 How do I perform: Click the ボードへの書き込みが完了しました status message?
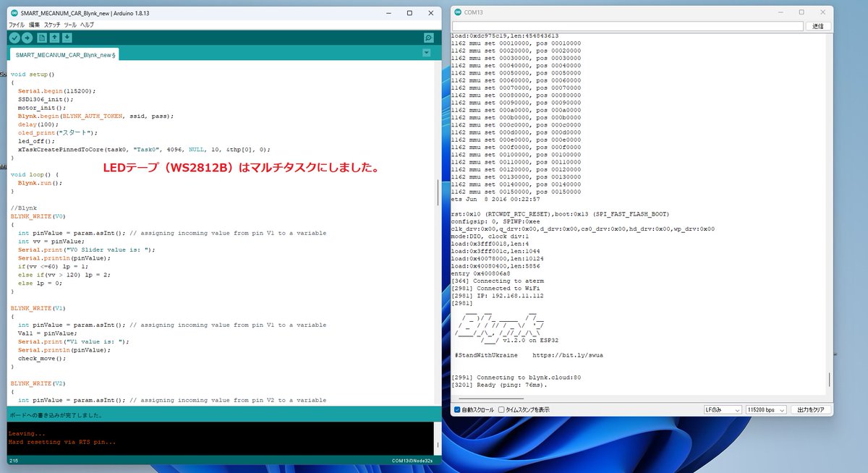tap(55, 416)
